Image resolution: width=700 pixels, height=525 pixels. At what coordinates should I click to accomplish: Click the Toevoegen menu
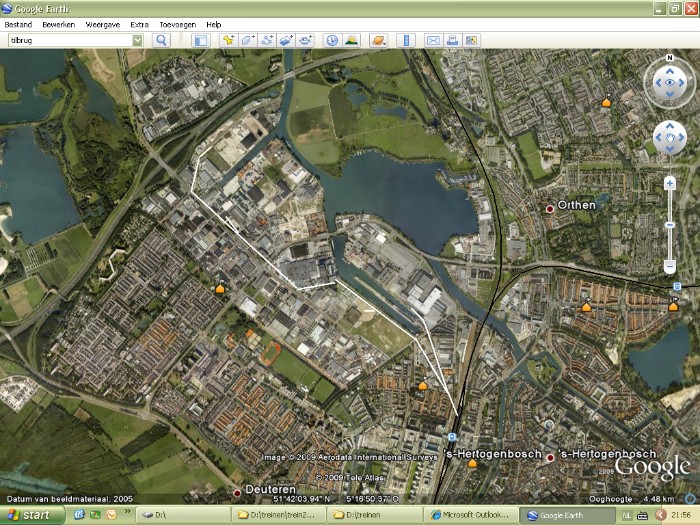point(177,23)
